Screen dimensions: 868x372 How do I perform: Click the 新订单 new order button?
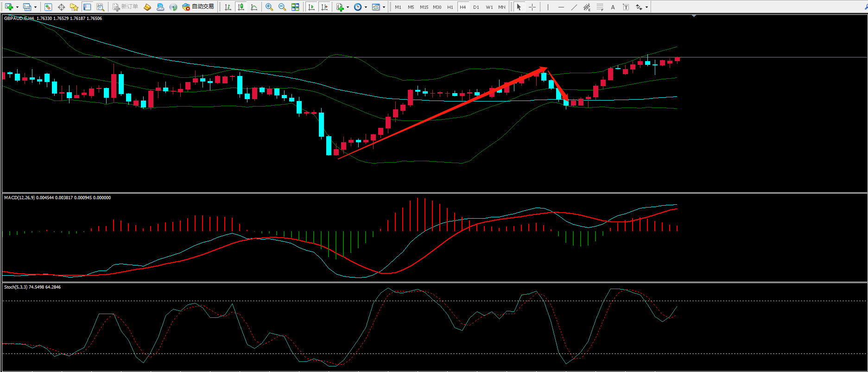[126, 7]
